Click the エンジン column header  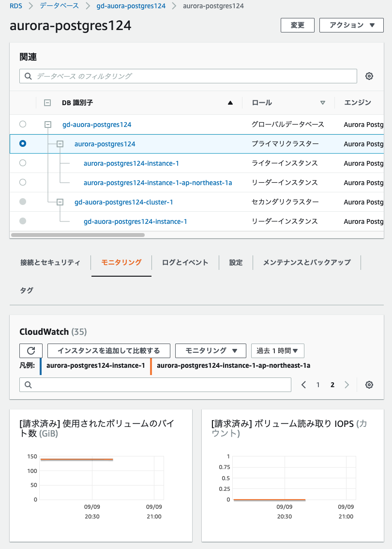[357, 103]
